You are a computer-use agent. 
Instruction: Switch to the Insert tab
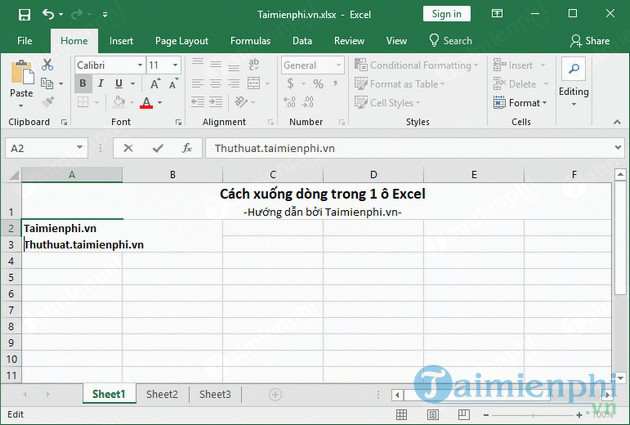coord(121,41)
